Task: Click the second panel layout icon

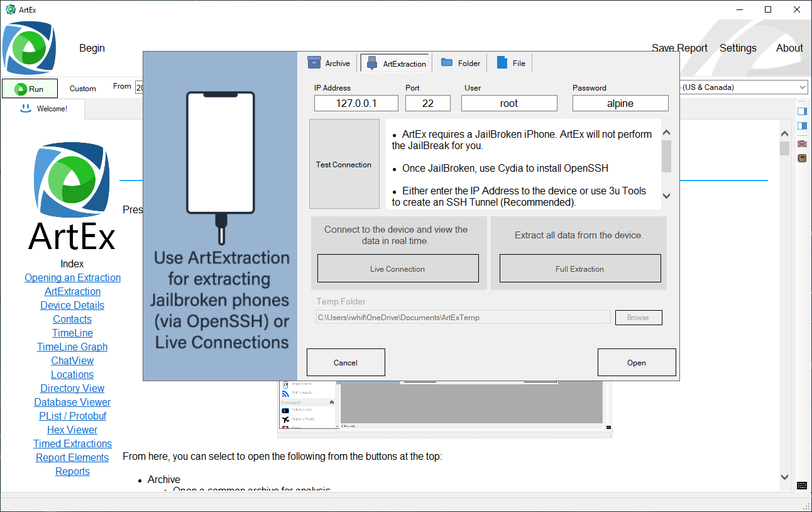Action: tap(802, 126)
